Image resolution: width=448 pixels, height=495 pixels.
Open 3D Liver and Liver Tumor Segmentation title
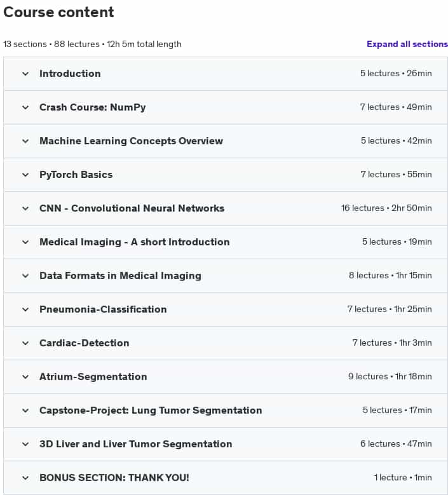136,444
